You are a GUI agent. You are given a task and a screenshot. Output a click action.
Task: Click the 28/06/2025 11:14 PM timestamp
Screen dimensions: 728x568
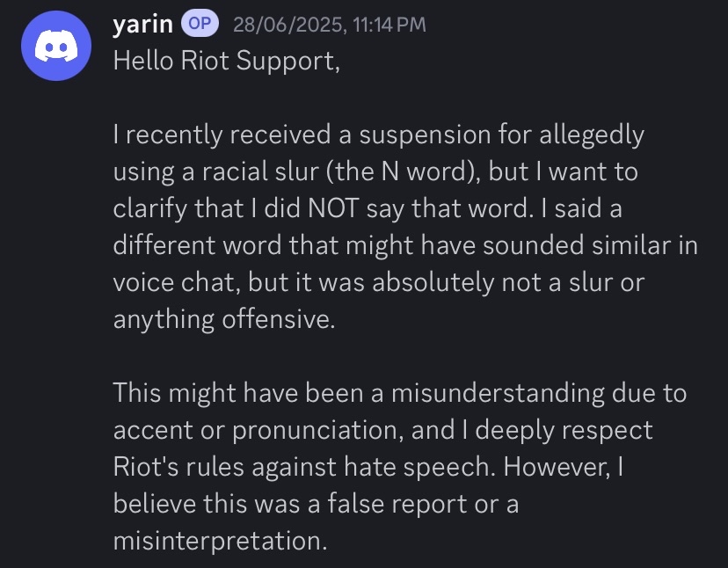(x=329, y=25)
